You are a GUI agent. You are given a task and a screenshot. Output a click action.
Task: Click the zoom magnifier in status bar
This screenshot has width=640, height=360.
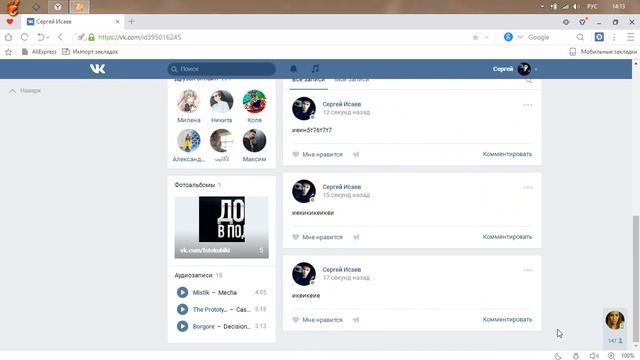click(x=611, y=356)
